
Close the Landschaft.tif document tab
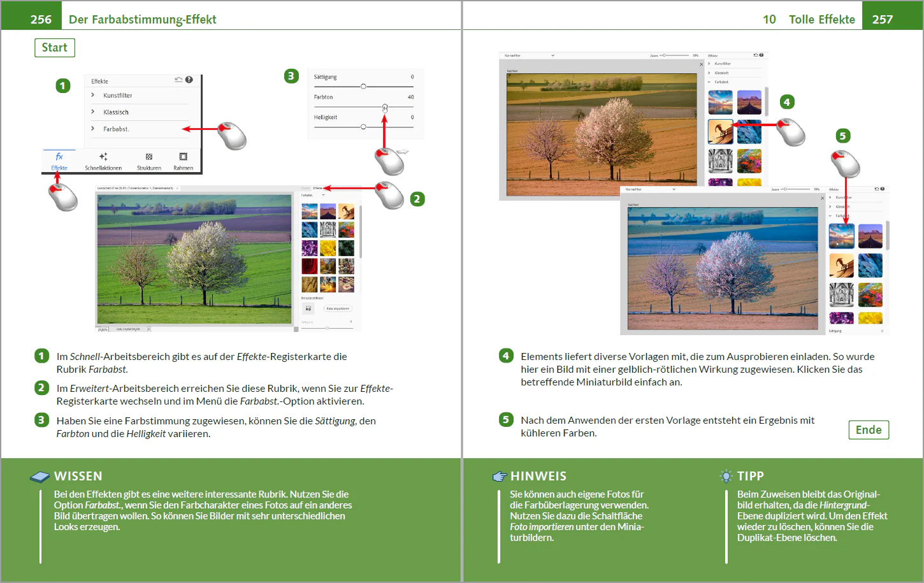pyautogui.click(x=178, y=188)
